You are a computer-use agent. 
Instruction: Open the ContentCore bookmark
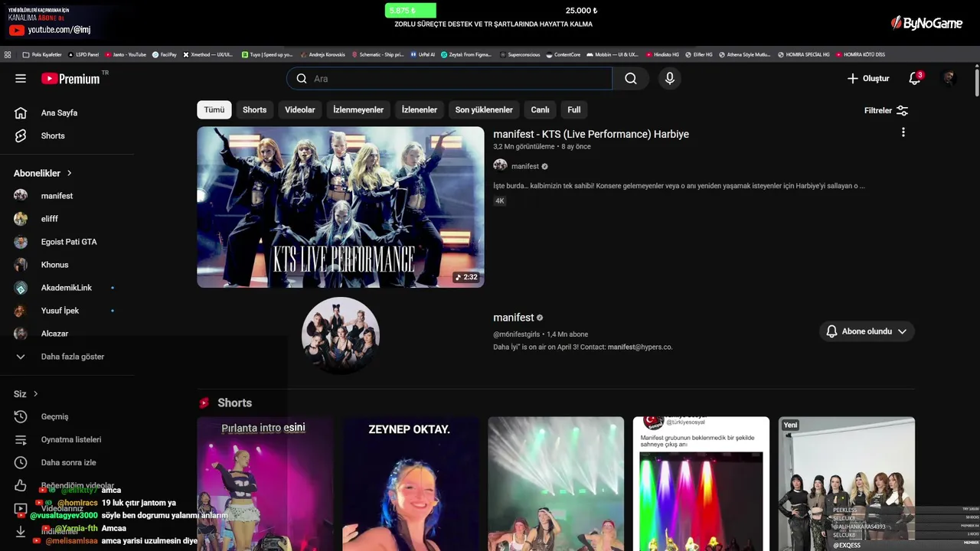563,55
